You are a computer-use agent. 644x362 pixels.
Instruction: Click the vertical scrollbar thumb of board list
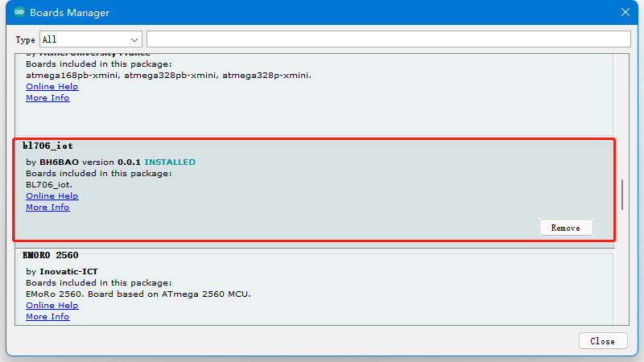[x=622, y=195]
